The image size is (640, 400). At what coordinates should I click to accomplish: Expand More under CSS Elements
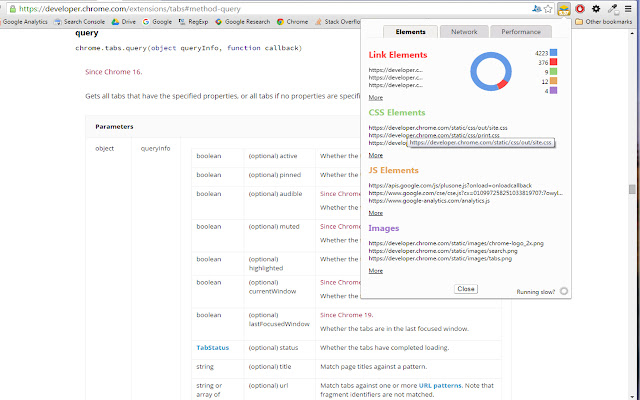click(x=375, y=155)
